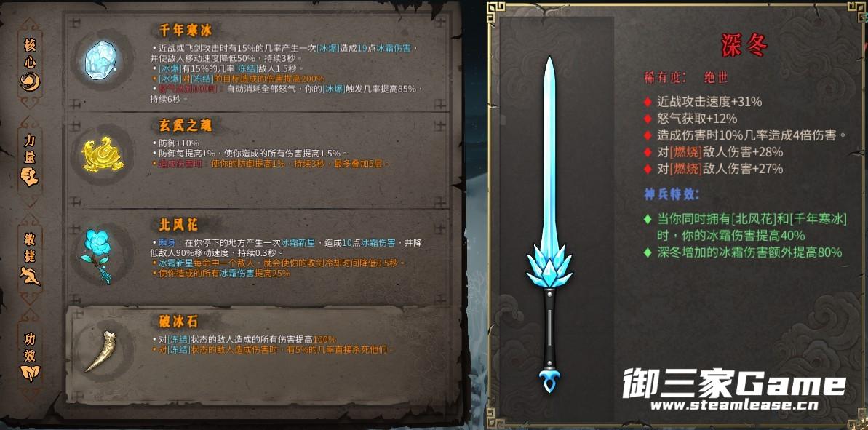
Task: Click the 深冬 ice sword image
Action: (549, 224)
